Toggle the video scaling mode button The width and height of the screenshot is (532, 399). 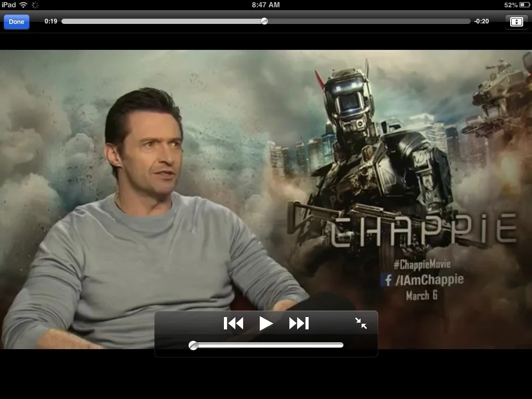516,22
